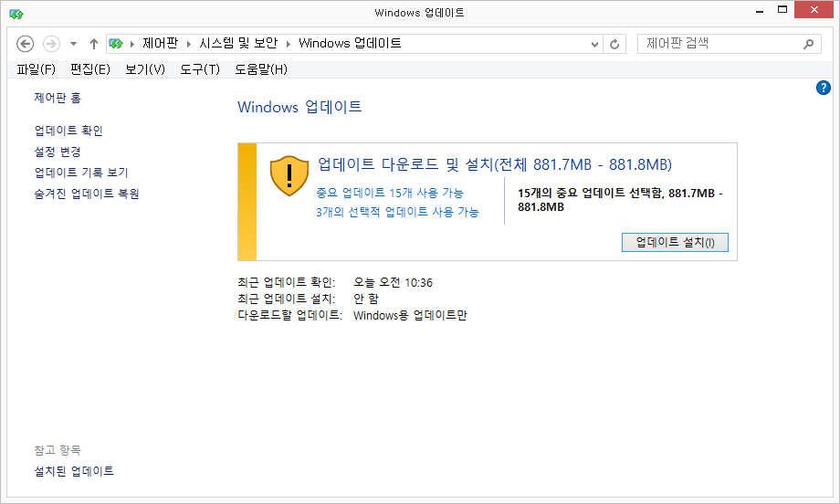The width and height of the screenshot is (840, 504).
Task: Minimize the Windows 업데이트 window
Action: point(760,11)
